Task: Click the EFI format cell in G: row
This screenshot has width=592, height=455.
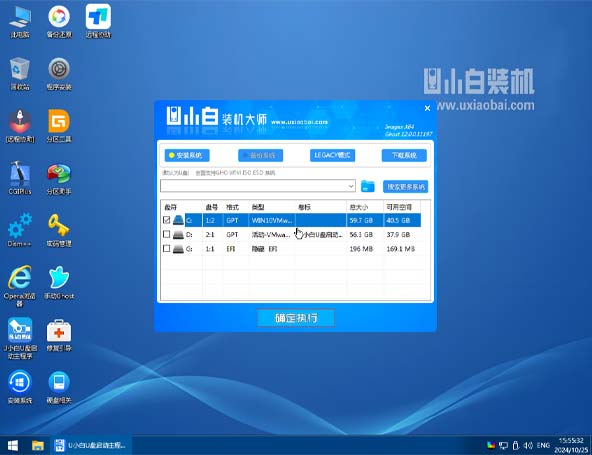Action: point(231,249)
